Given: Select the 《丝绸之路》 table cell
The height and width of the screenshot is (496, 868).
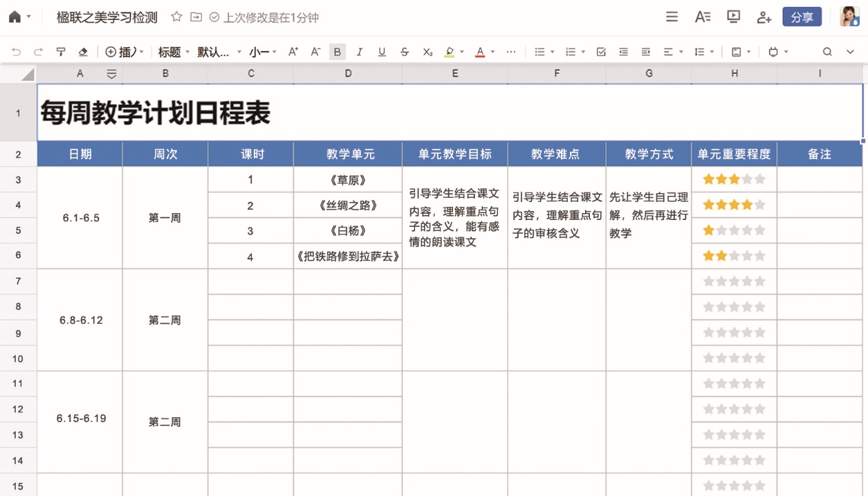Looking at the screenshot, I should (348, 205).
